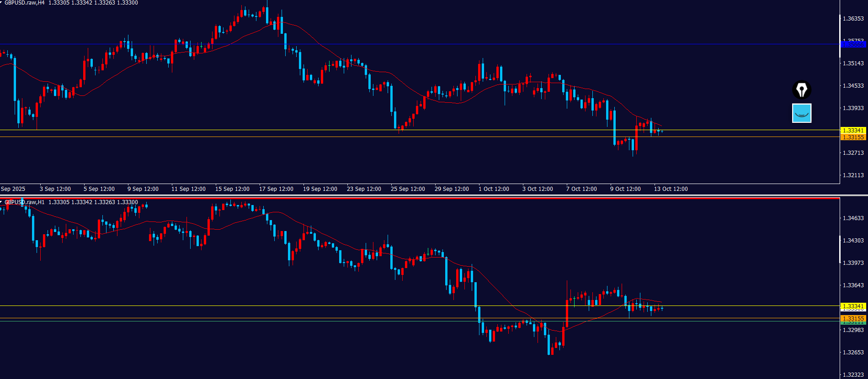This screenshot has height=379, width=868.
Task: Click 1.34633 on the H1 price scale
Action: pos(853,218)
